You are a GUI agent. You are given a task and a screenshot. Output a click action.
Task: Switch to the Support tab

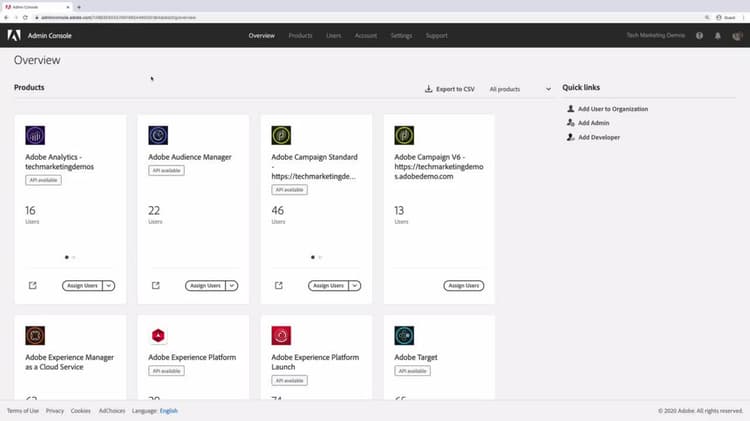coord(437,35)
